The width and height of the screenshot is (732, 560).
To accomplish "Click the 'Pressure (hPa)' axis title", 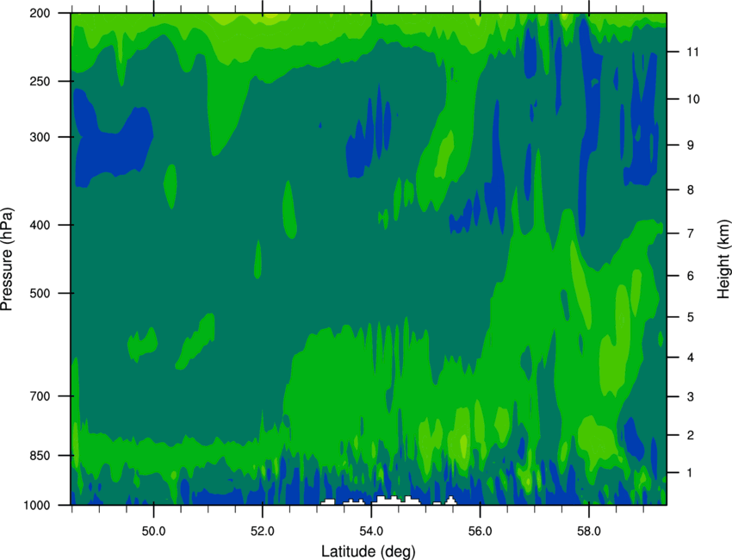I will coord(7,258).
